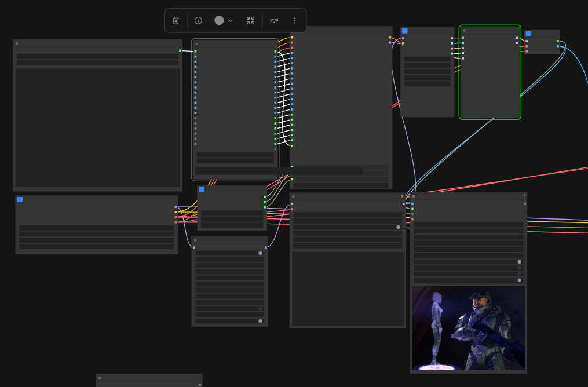
Task: Collapse the selected node using inward-arrows icon
Action: (250, 21)
